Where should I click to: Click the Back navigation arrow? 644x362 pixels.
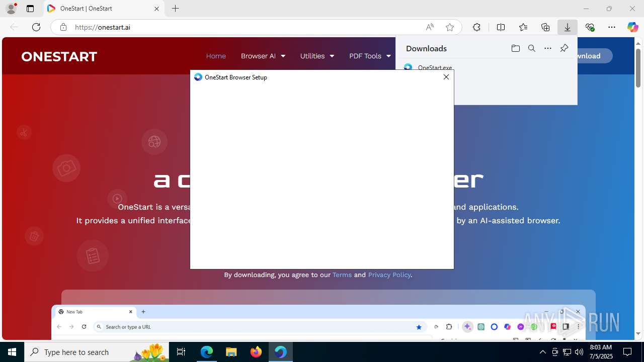click(14, 27)
